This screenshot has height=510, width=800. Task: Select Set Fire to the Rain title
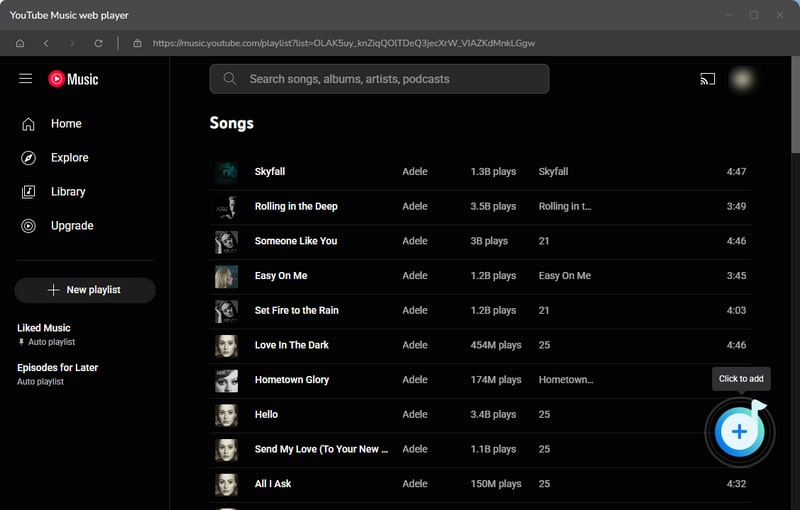(x=296, y=311)
